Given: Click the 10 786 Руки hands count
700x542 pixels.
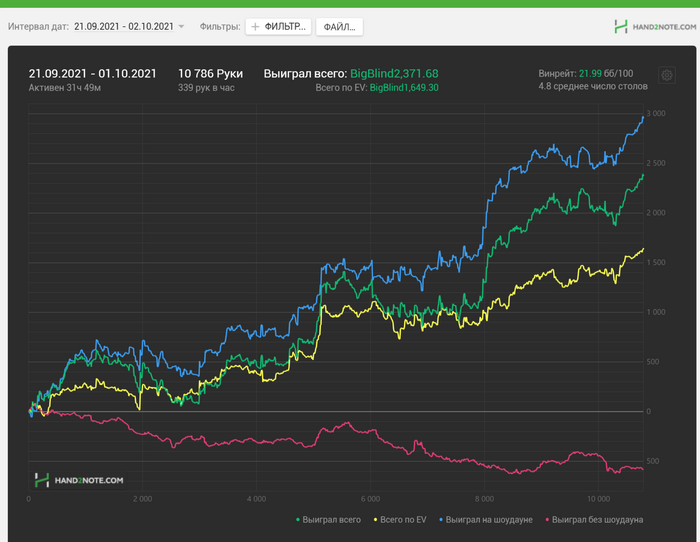Looking at the screenshot, I should click(210, 74).
